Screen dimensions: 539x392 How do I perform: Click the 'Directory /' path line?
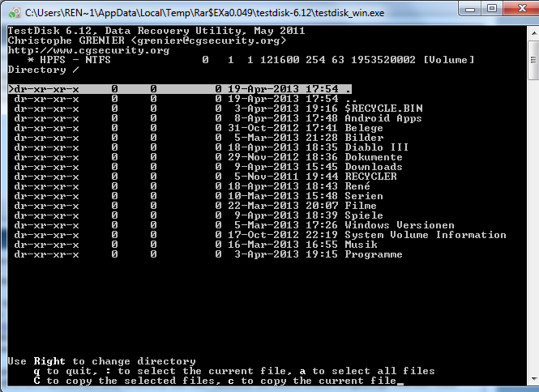(x=43, y=70)
